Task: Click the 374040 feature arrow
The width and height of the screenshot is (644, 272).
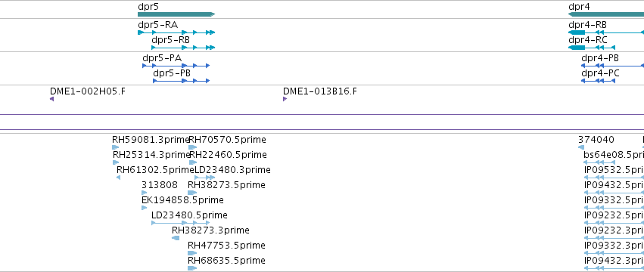Action: 580,147
